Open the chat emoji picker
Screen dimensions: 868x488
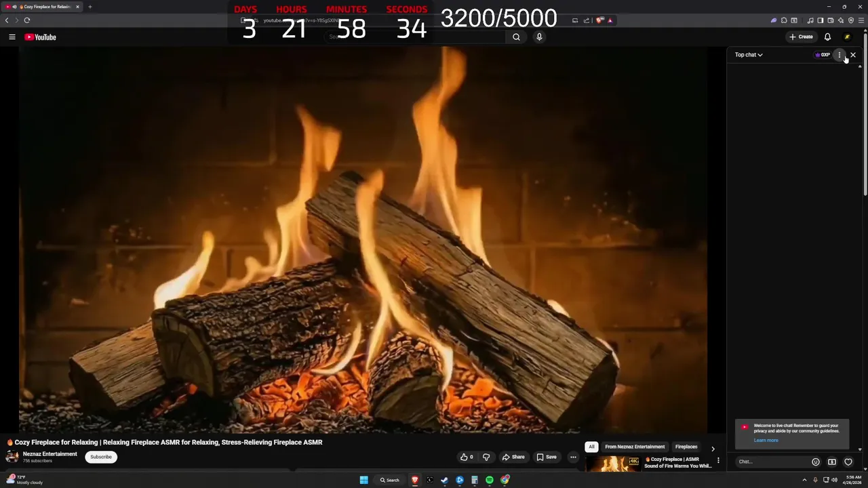(x=816, y=462)
